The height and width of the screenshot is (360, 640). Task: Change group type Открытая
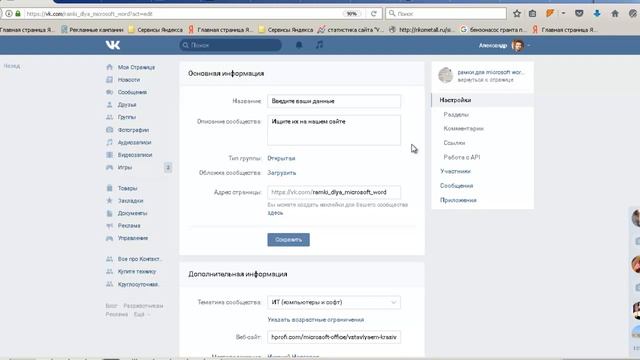[281, 158]
